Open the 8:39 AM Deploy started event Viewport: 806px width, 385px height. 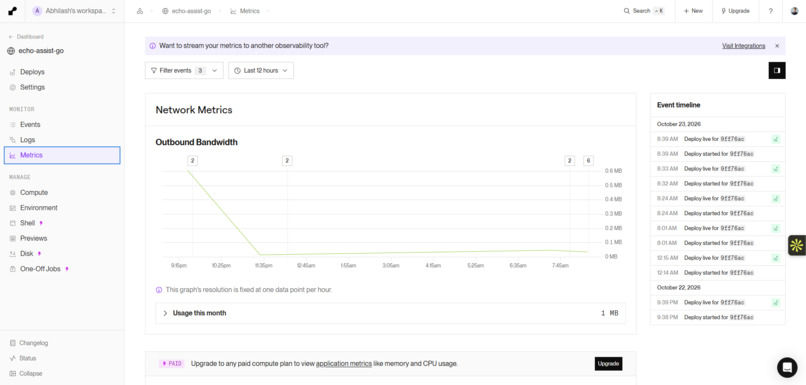click(x=718, y=154)
